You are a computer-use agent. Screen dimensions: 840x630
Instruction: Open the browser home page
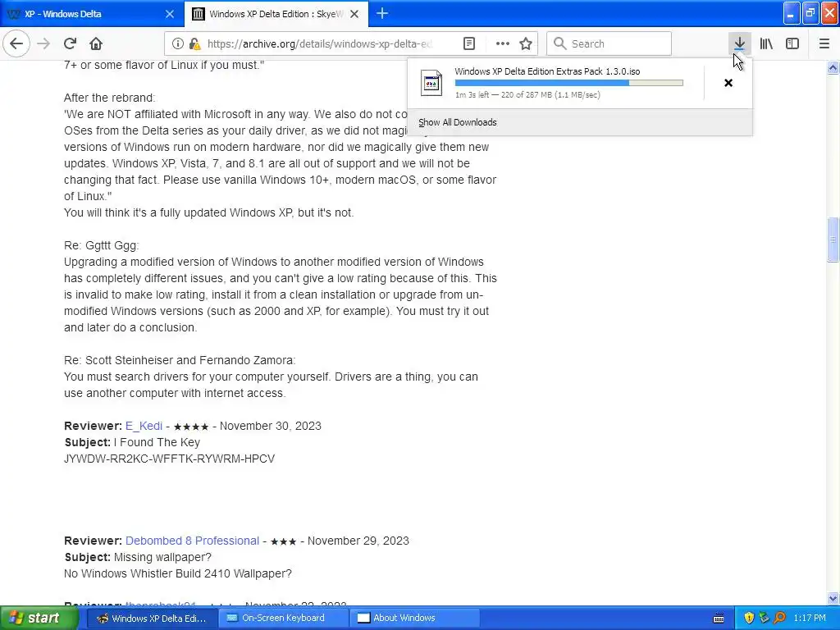[96, 43]
